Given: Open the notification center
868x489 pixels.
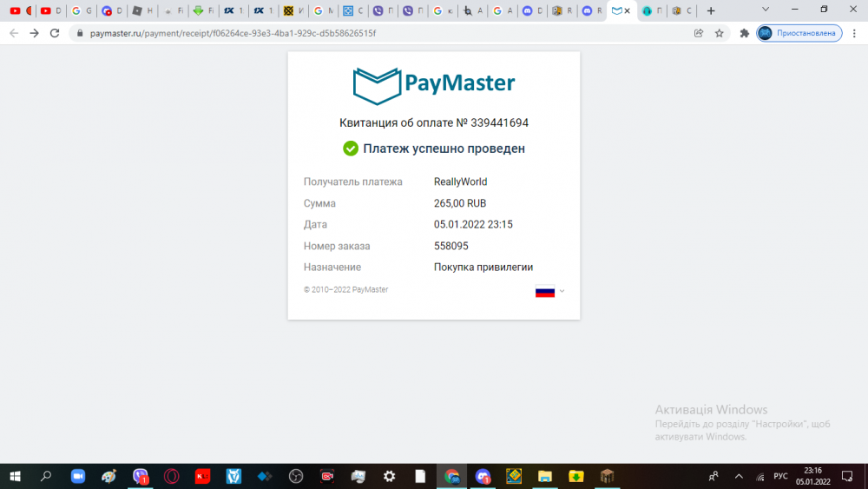Looking at the screenshot, I should tap(847, 476).
